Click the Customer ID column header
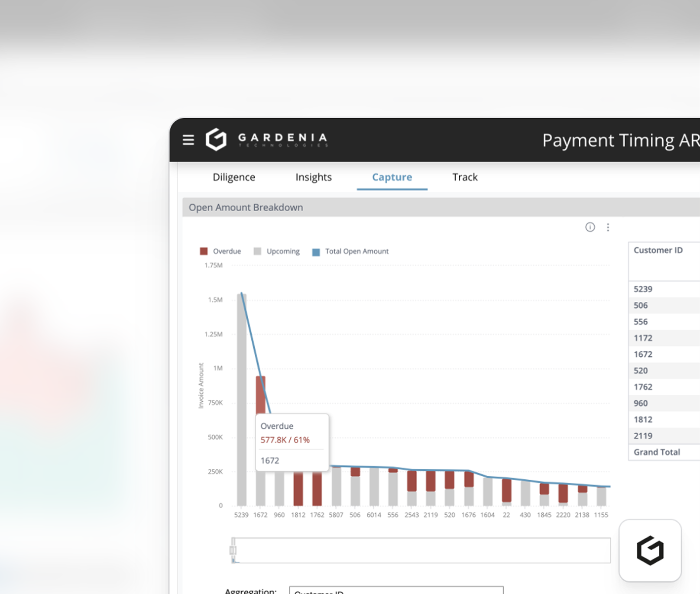Viewport: 700px width, 594px height. pos(658,250)
